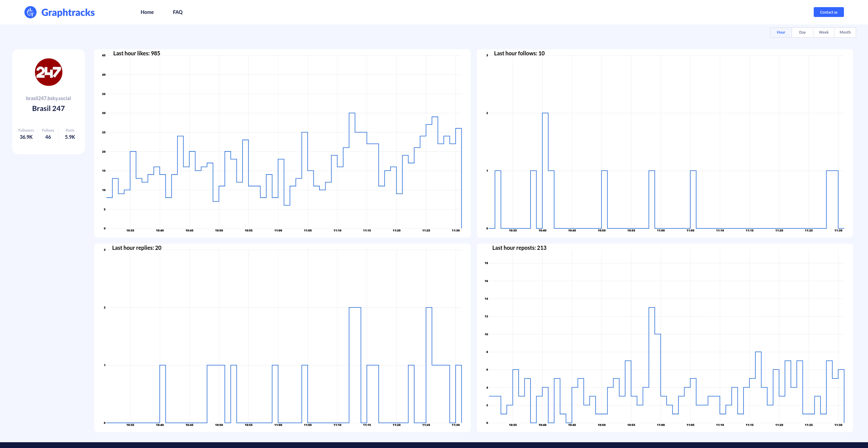Enable the Week time range
Image resolution: width=868 pixels, height=448 pixels.
823,32
